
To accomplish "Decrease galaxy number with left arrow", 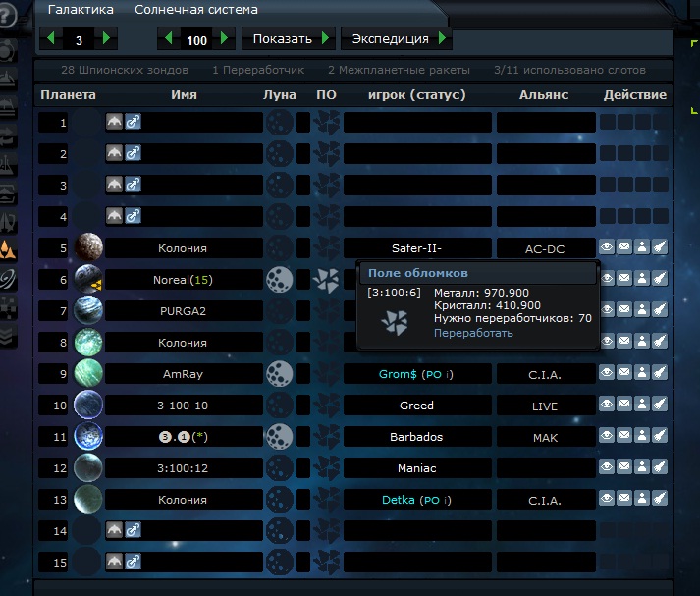I will point(51,38).
